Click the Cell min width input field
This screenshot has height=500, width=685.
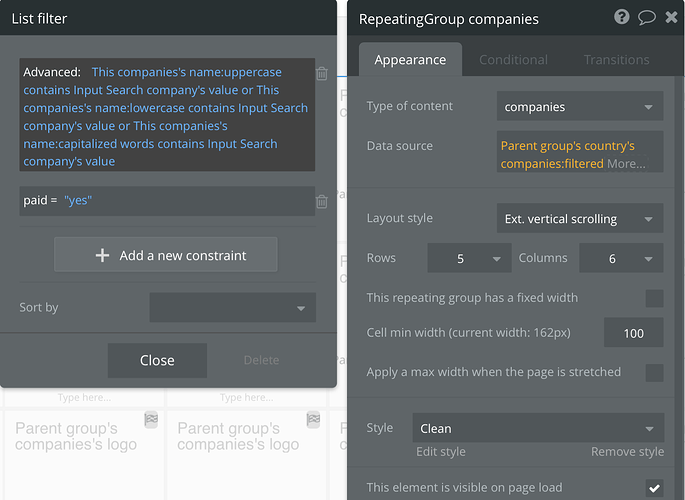coord(633,333)
